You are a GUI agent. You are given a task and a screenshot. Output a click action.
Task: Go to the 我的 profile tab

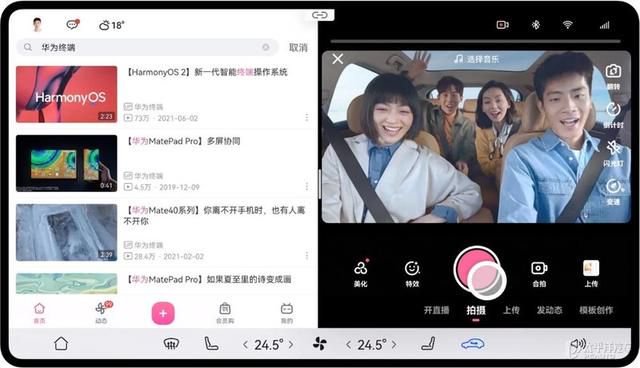(x=287, y=313)
